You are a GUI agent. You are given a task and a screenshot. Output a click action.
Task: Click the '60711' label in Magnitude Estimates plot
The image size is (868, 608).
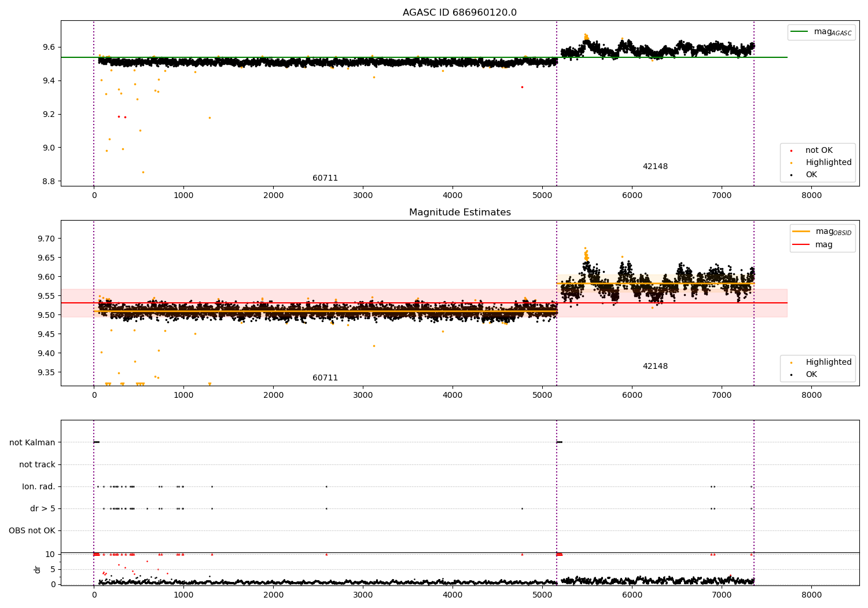point(325,378)
